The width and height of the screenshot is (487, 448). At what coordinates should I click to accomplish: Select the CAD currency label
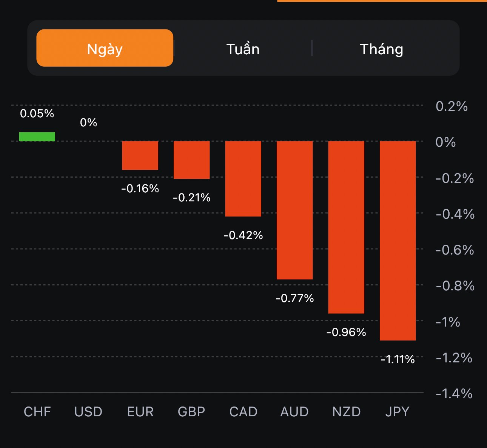pos(243,411)
